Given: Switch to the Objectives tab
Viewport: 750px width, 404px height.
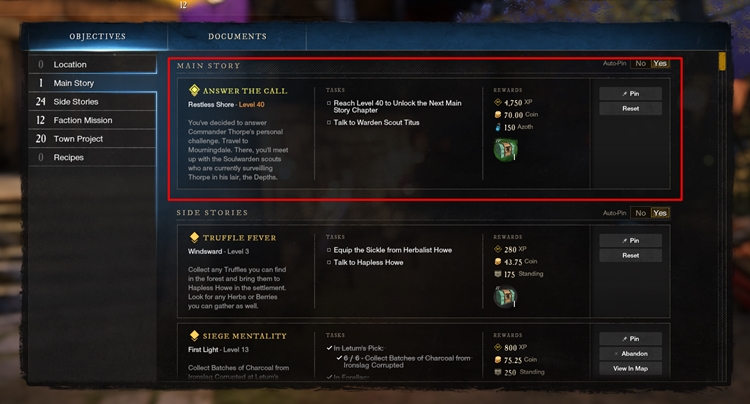Looking at the screenshot, I should [97, 37].
